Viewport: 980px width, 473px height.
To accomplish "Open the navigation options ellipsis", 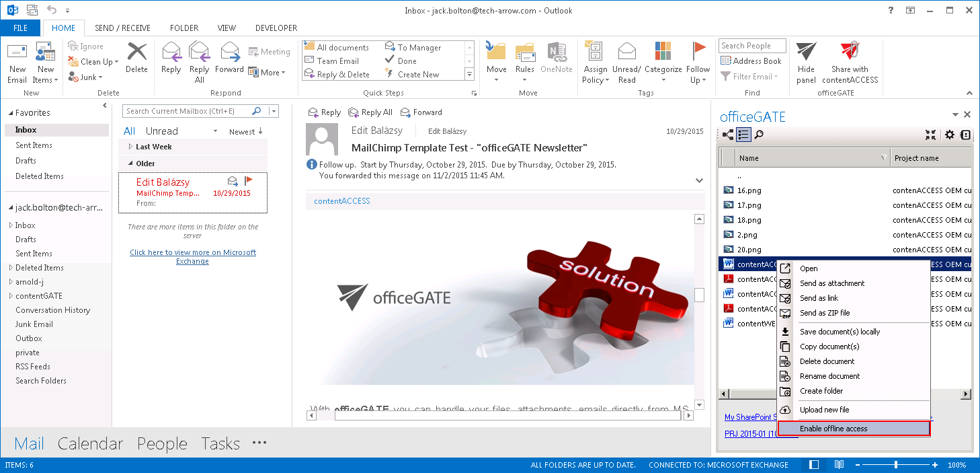I will pos(259,443).
